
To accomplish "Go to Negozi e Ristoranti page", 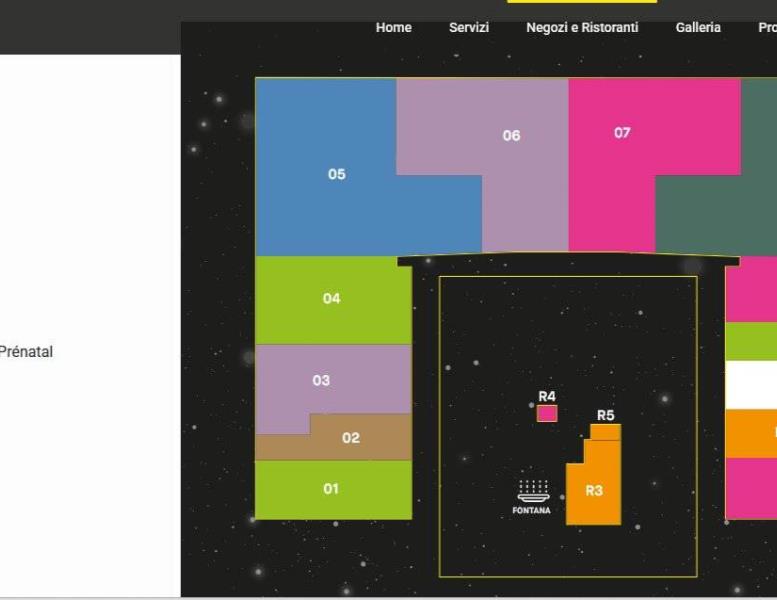I will pyautogui.click(x=582, y=28).
